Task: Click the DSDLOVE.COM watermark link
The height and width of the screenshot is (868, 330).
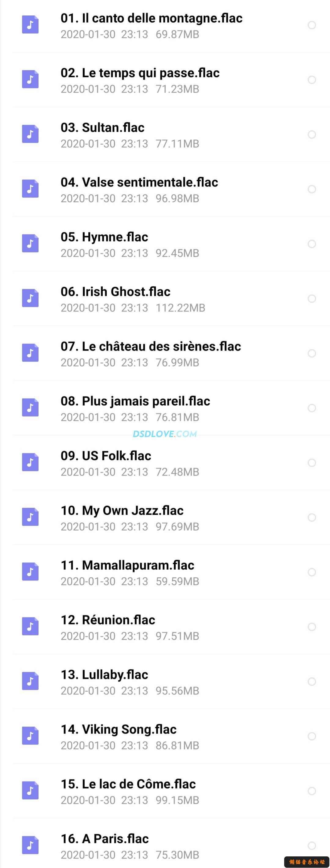Action: [165, 434]
